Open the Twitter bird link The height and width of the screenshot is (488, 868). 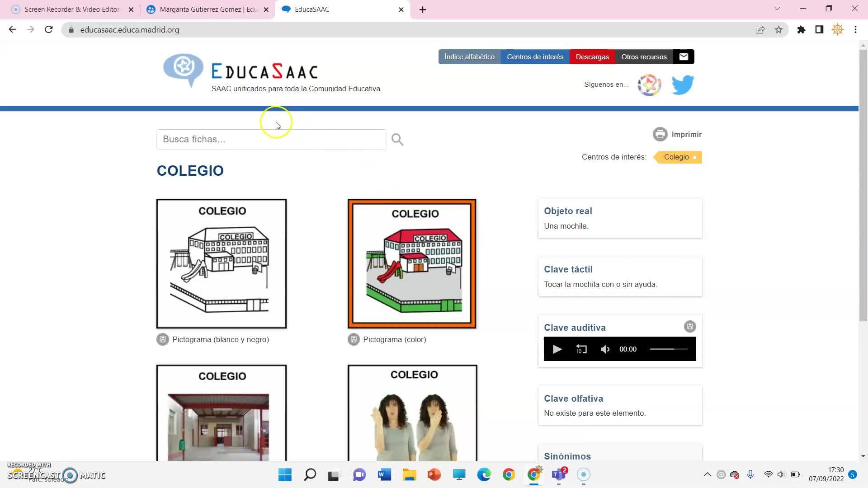point(682,85)
